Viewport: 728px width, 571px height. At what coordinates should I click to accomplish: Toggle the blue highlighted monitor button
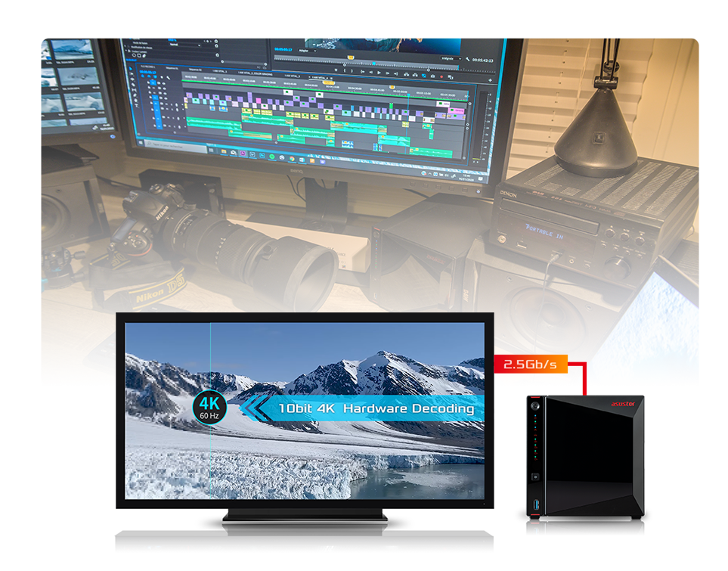tap(424, 76)
